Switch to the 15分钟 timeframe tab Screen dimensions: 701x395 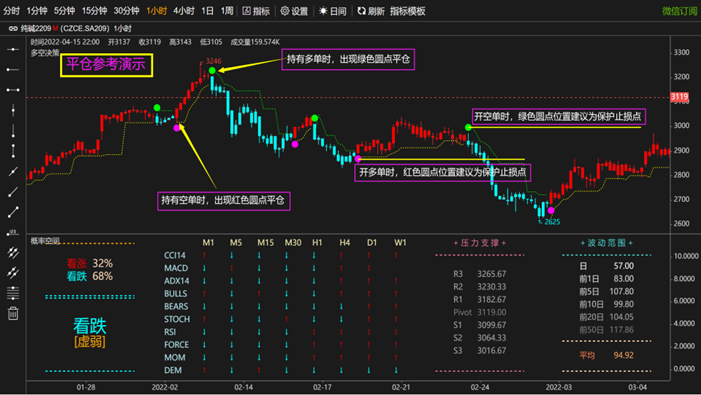[94, 11]
